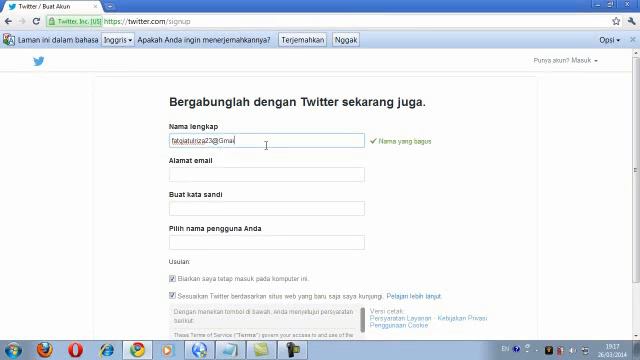The height and width of the screenshot is (360, 640).
Task: Reload the page with the refresh icon
Action: pos(36,21)
